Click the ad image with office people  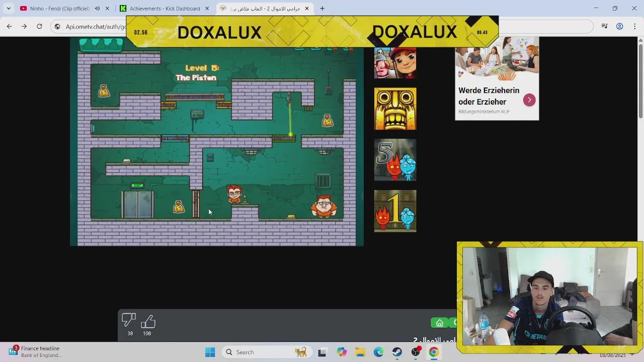tap(497, 58)
